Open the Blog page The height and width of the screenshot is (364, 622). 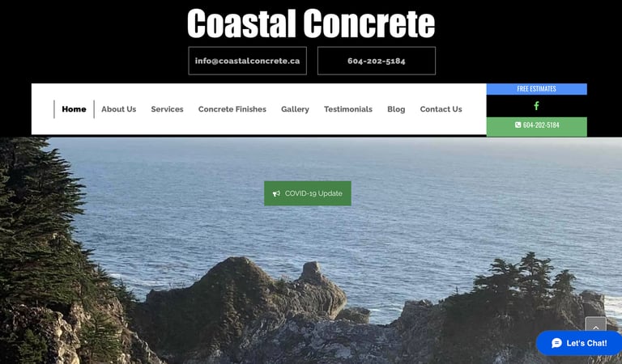click(396, 109)
